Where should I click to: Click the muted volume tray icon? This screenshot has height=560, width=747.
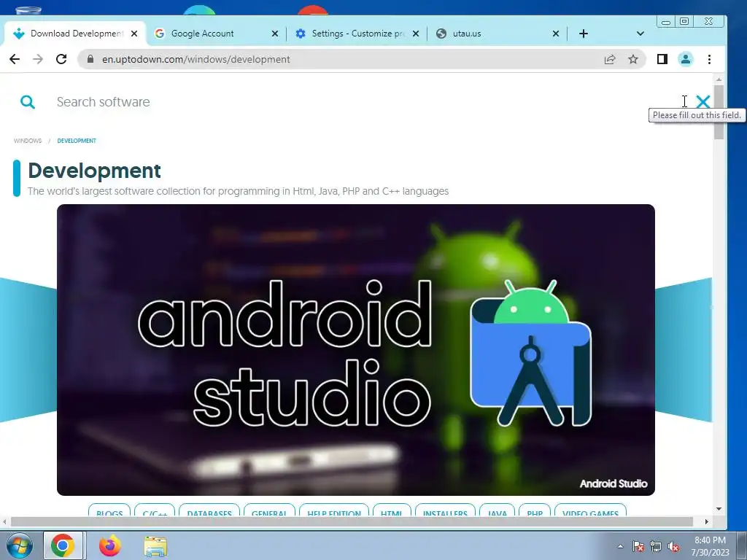point(673,546)
